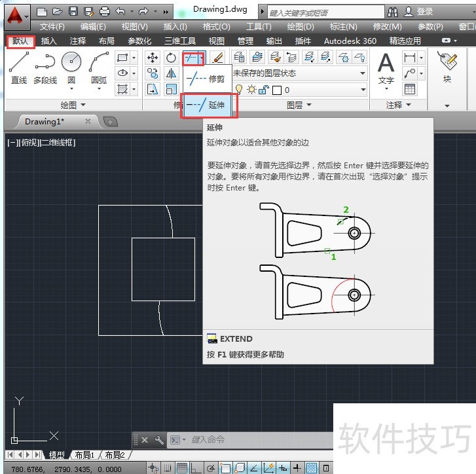
Task: Click the Table icon in Annotation panel
Action: tap(409, 89)
